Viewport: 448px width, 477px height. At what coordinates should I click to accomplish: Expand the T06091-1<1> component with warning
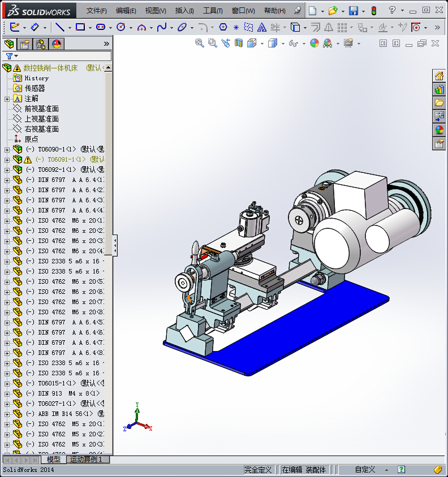pos(7,160)
